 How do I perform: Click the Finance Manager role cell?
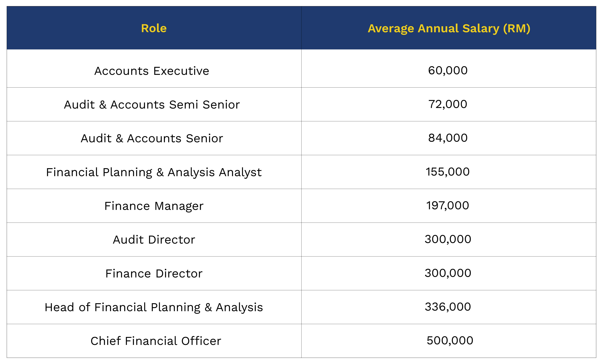154,206
